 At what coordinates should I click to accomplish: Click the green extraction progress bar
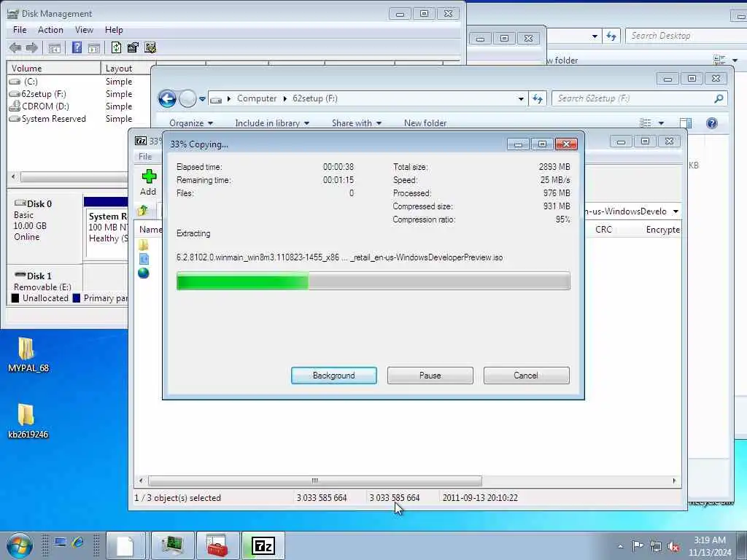coord(373,281)
